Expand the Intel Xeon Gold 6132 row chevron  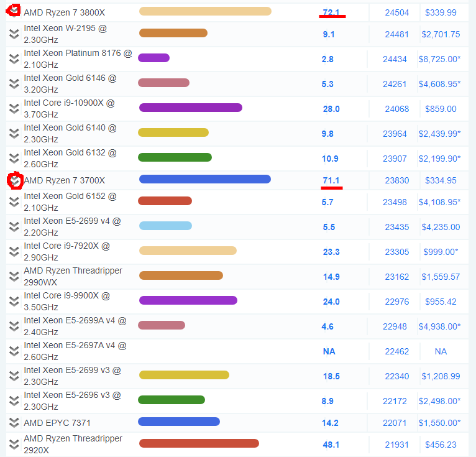pyautogui.click(x=14, y=159)
